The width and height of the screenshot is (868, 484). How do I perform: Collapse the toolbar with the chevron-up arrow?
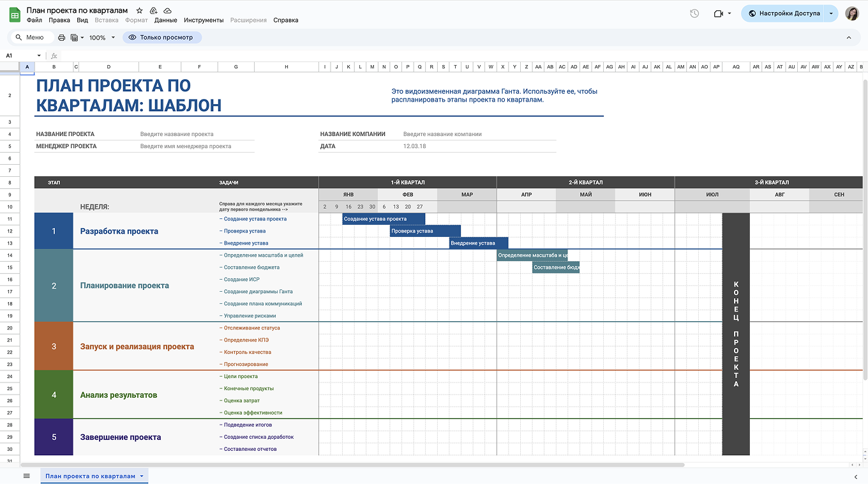(849, 38)
